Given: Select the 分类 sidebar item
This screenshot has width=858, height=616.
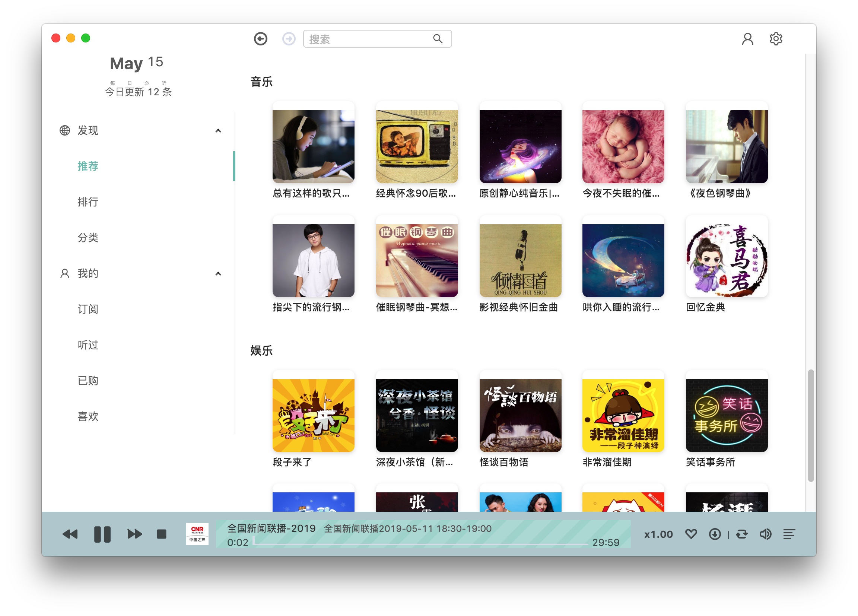Looking at the screenshot, I should click(88, 238).
